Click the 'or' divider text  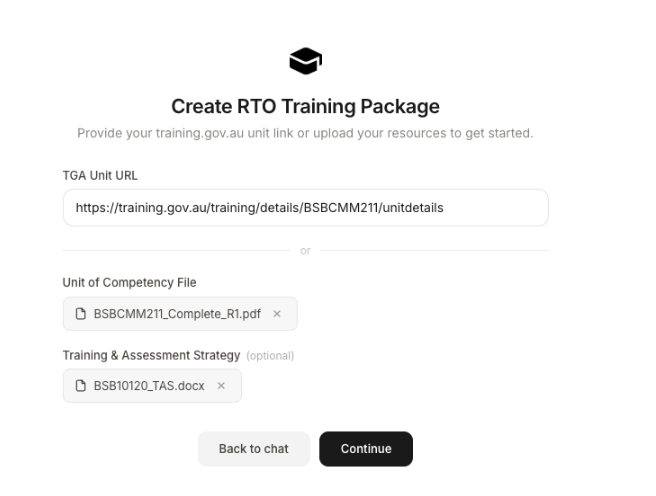[x=305, y=251]
